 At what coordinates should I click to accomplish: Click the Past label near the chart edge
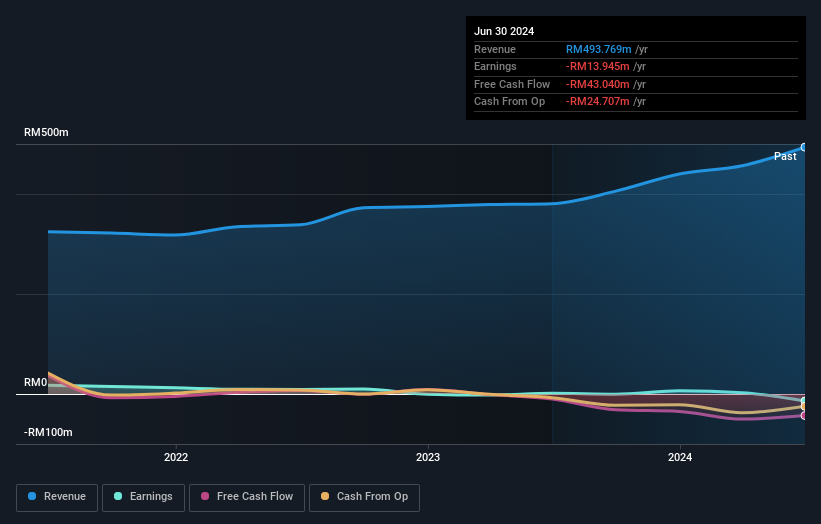tap(785, 156)
